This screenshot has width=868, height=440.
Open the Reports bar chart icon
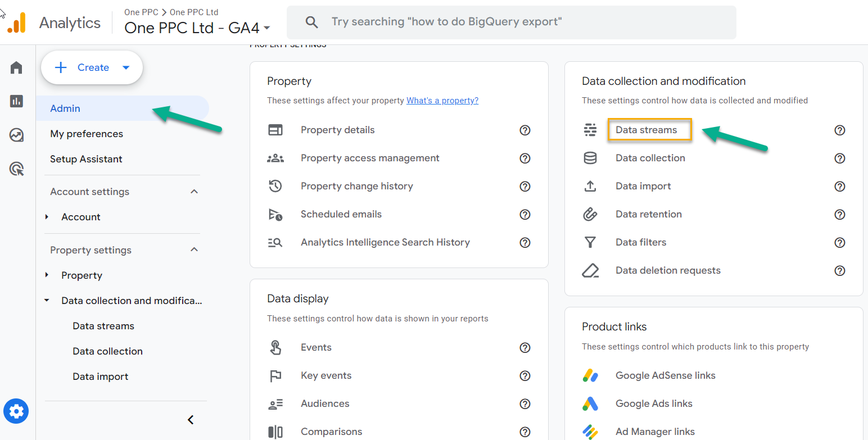coord(16,101)
